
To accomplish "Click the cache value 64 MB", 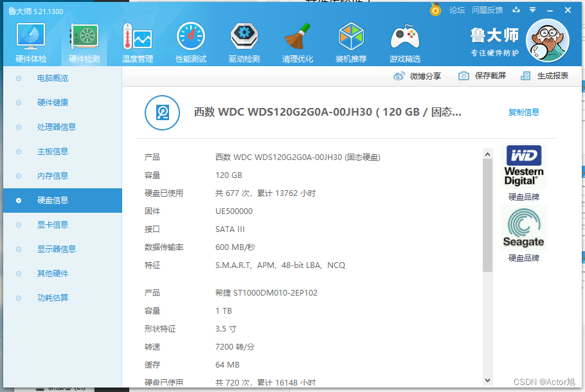I will [x=227, y=365].
